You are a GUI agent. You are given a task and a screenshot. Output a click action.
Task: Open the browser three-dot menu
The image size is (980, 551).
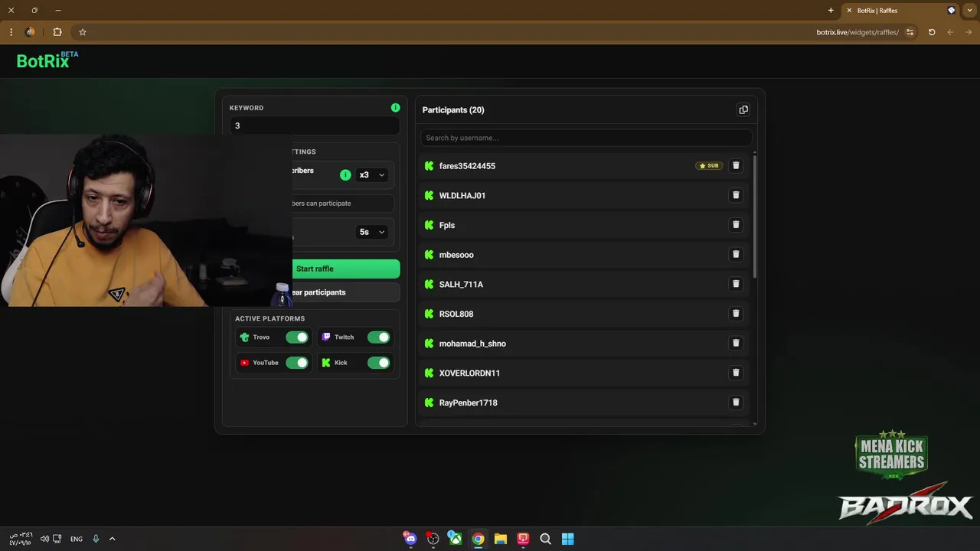[x=11, y=32]
